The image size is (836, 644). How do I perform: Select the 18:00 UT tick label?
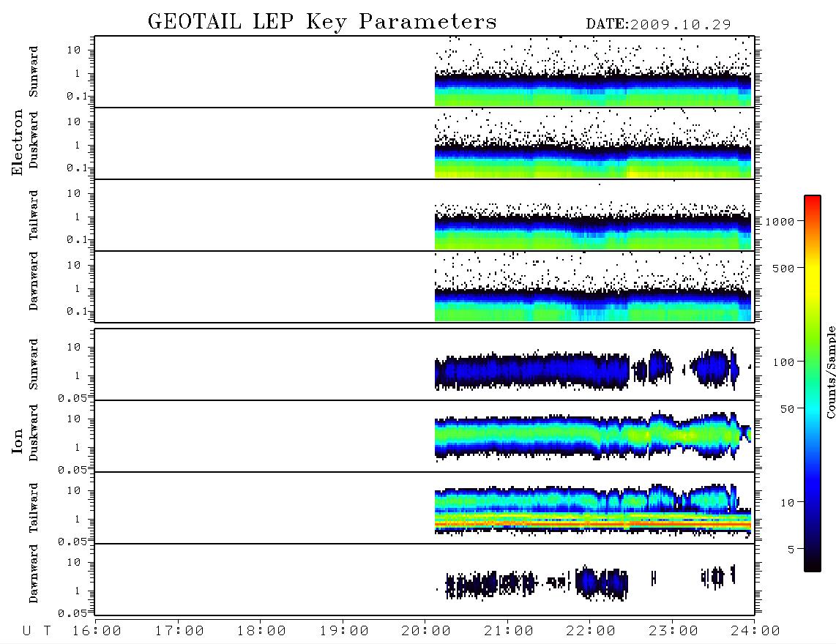point(262,632)
